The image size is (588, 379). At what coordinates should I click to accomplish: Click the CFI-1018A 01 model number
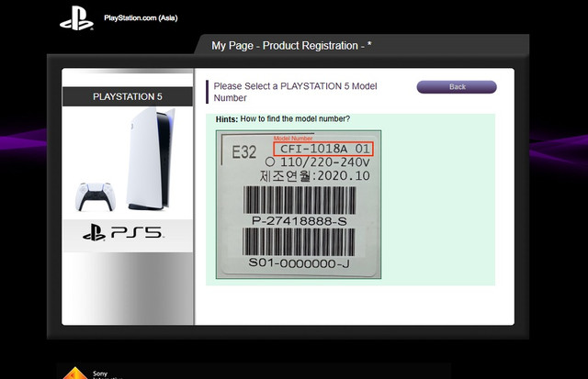pos(323,149)
